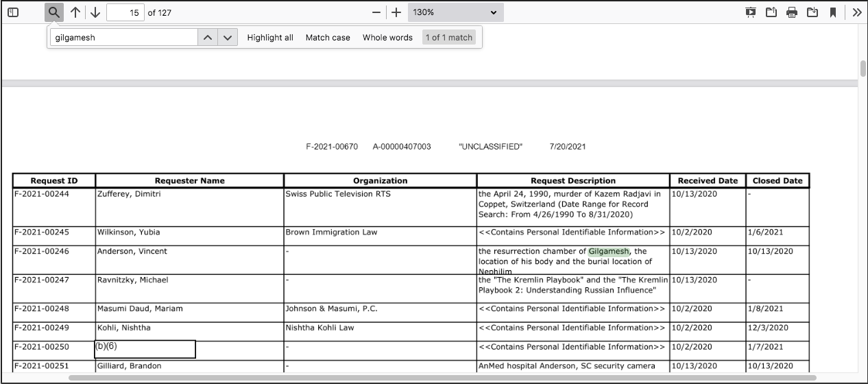Toggle Match case option
Screen dimensions: 868x384
[328, 38]
